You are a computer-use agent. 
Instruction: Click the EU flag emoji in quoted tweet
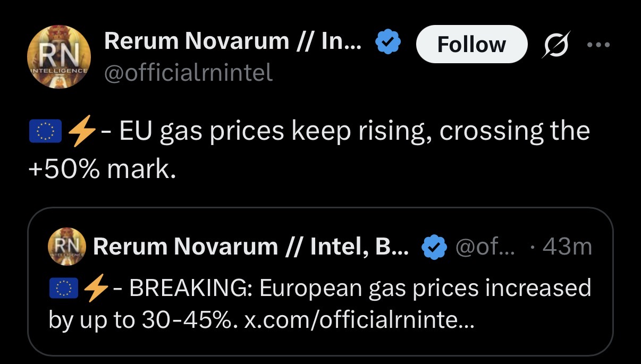(63, 289)
